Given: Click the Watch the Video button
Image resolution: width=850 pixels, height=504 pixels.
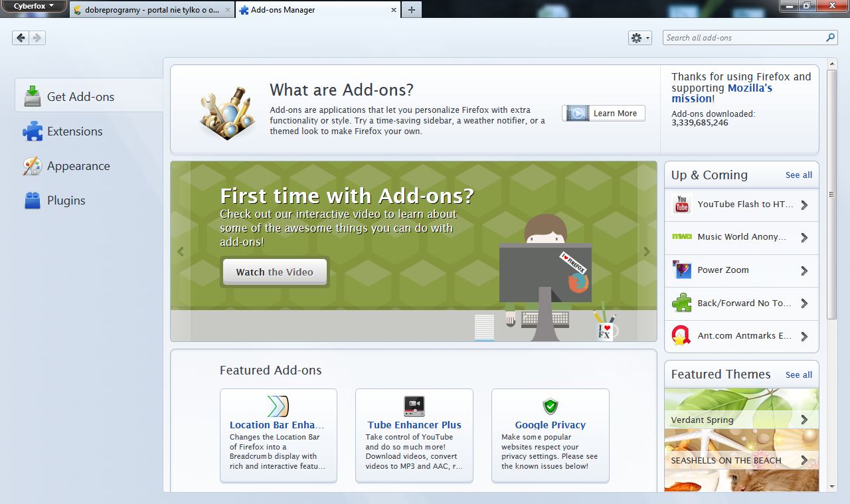Looking at the screenshot, I should (274, 272).
